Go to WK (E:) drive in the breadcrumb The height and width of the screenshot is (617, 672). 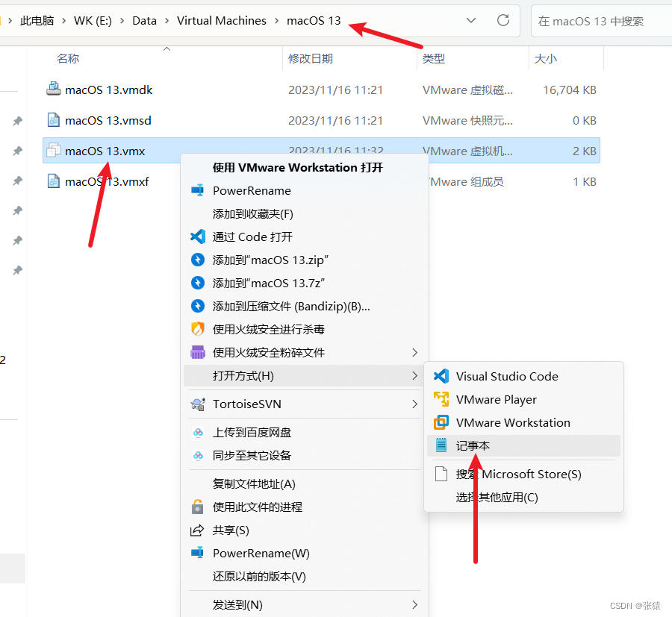point(93,21)
